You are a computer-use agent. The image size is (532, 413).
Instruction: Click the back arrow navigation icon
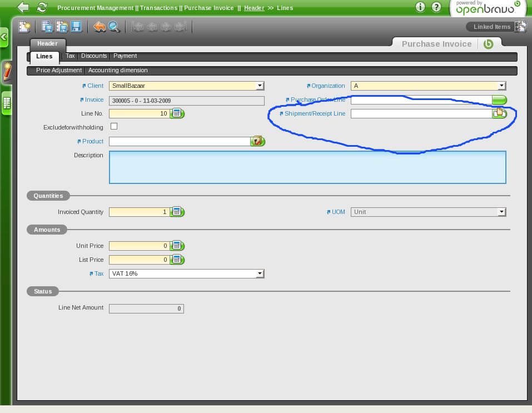click(x=23, y=8)
